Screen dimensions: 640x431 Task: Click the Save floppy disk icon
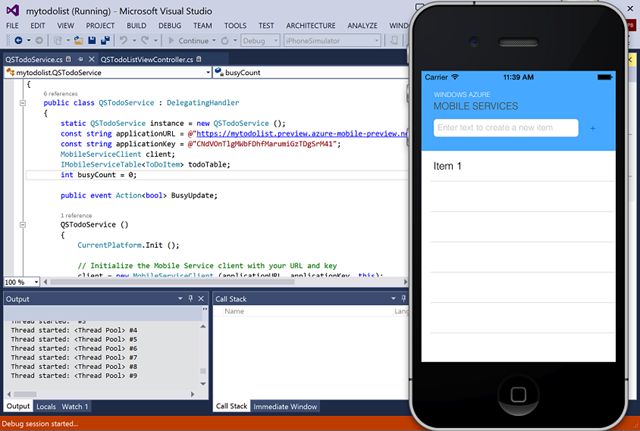92,40
